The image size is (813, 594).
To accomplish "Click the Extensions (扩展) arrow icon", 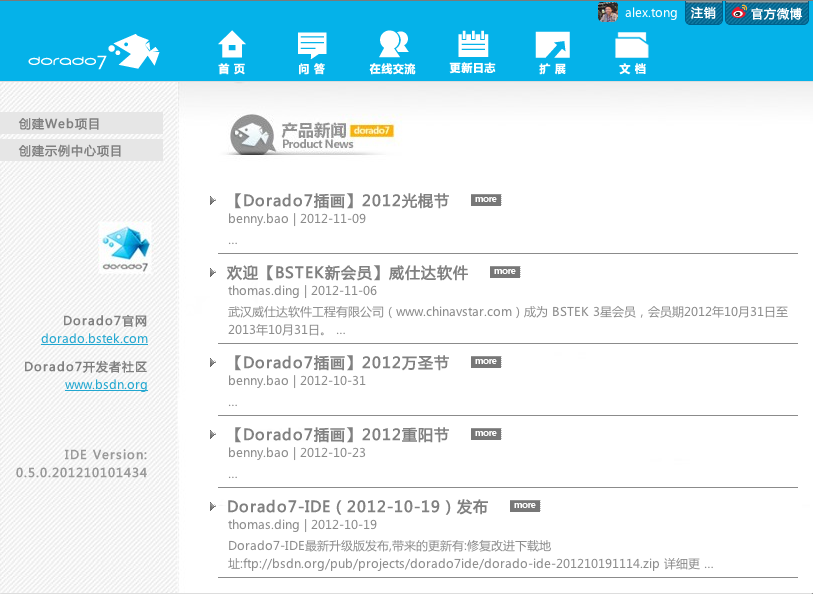I will (552, 45).
